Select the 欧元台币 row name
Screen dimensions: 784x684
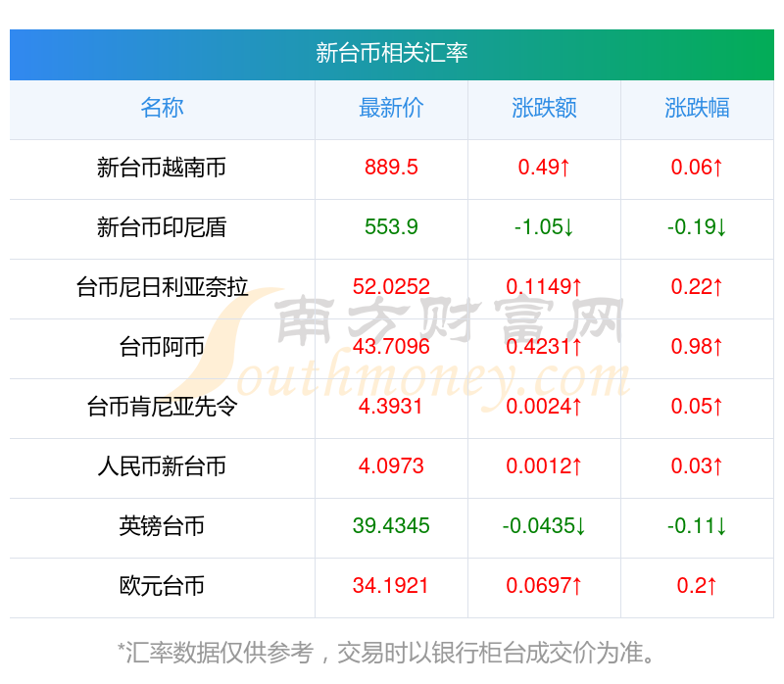pyautogui.click(x=162, y=586)
